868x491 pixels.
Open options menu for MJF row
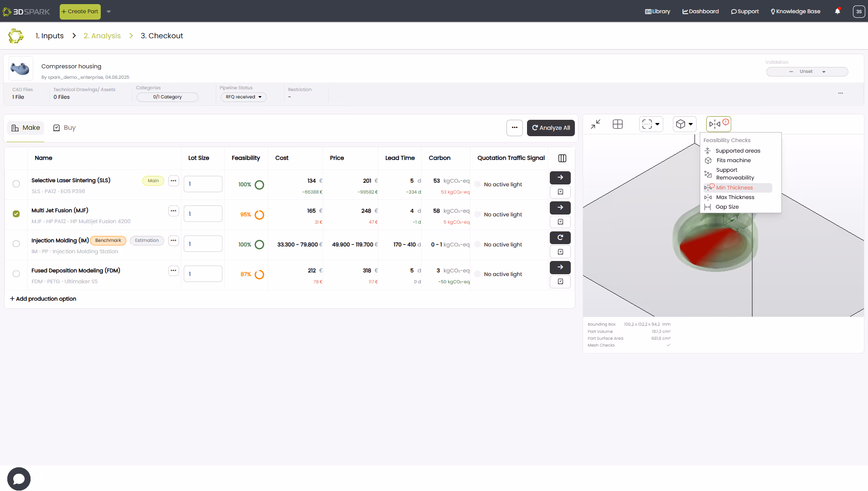[173, 211]
